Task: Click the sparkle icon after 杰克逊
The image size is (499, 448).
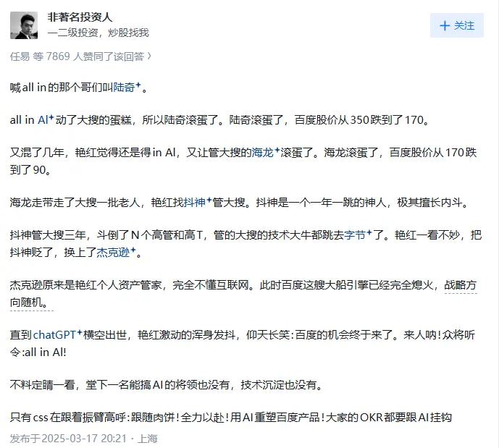Action: point(133,250)
